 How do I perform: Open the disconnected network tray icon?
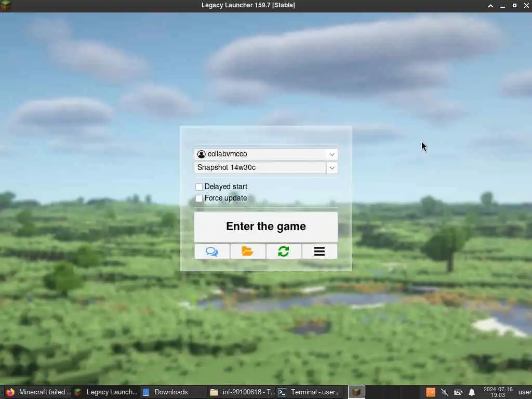point(444,392)
